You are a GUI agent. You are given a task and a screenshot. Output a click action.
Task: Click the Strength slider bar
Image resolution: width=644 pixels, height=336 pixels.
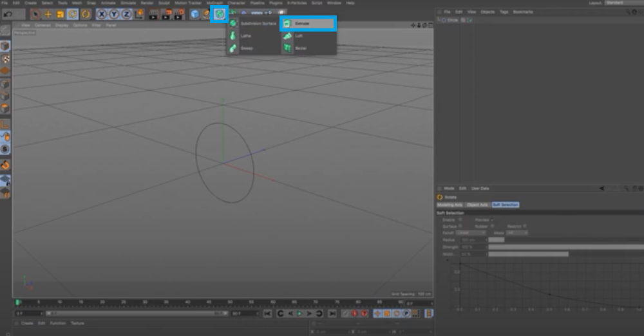coord(566,247)
